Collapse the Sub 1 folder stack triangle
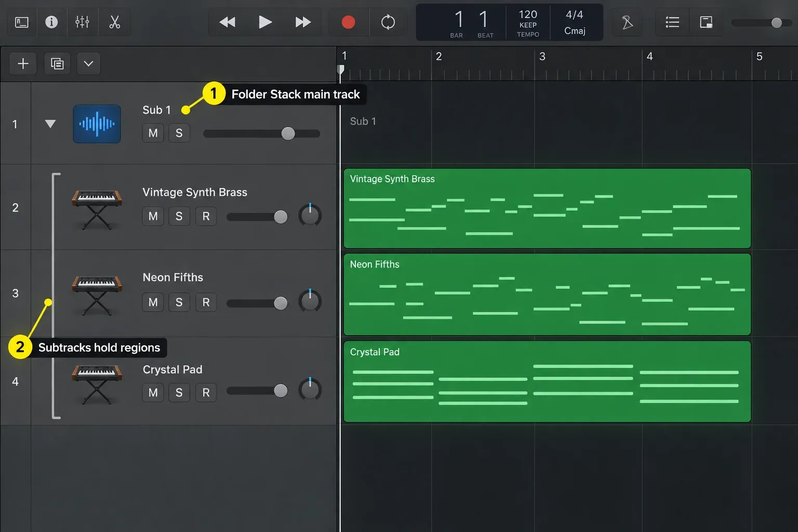Image resolution: width=798 pixels, height=532 pixels. pyautogui.click(x=50, y=124)
